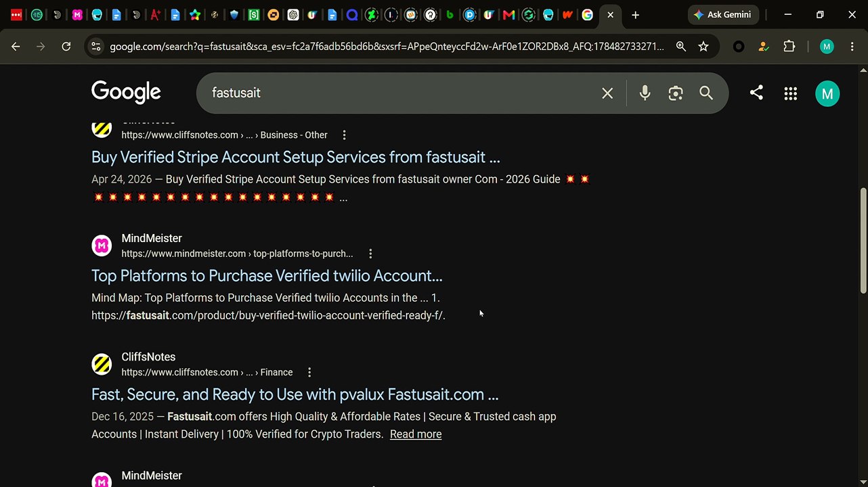Switch to the red A+ tab
The image size is (868, 487).
click(155, 15)
